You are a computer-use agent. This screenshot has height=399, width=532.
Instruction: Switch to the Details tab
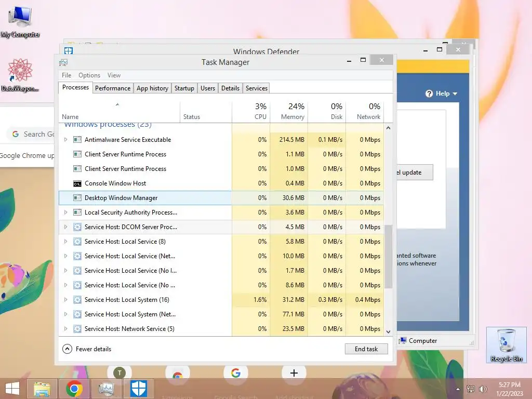pyautogui.click(x=230, y=88)
